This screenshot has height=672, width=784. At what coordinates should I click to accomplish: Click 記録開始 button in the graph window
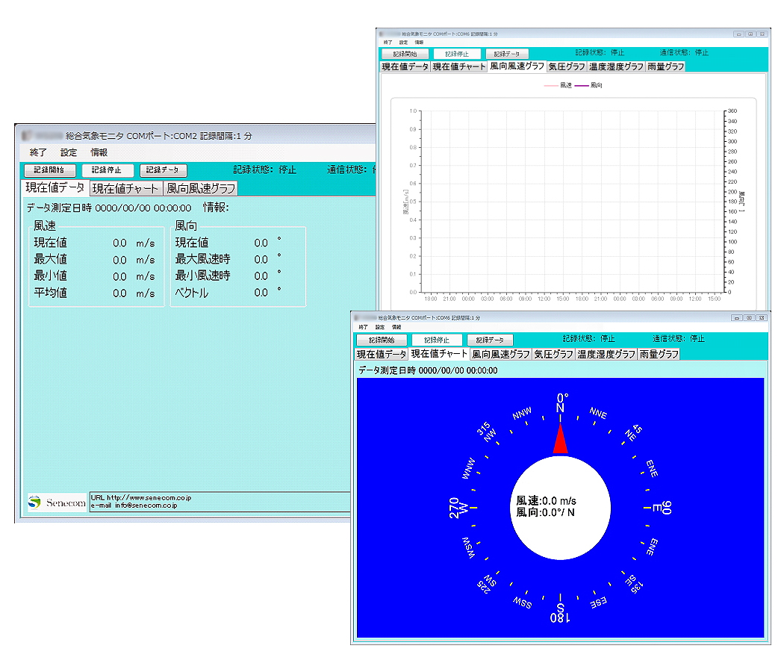[405, 54]
